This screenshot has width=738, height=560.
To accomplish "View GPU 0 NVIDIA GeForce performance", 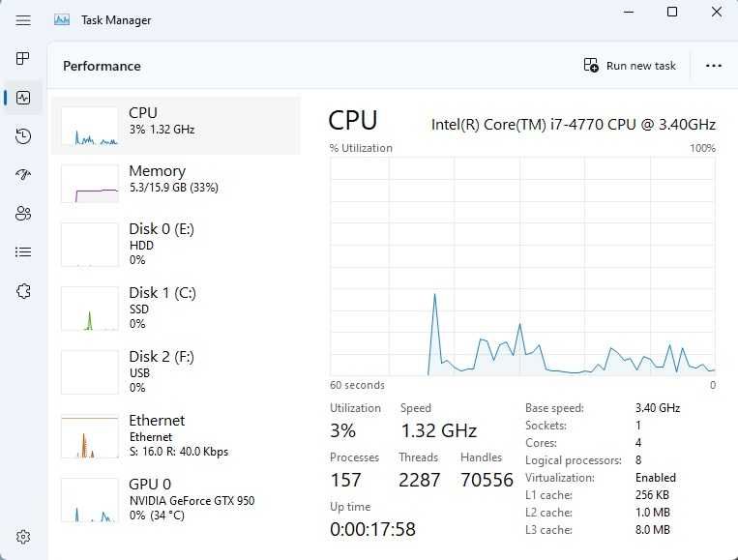I will pos(175,496).
